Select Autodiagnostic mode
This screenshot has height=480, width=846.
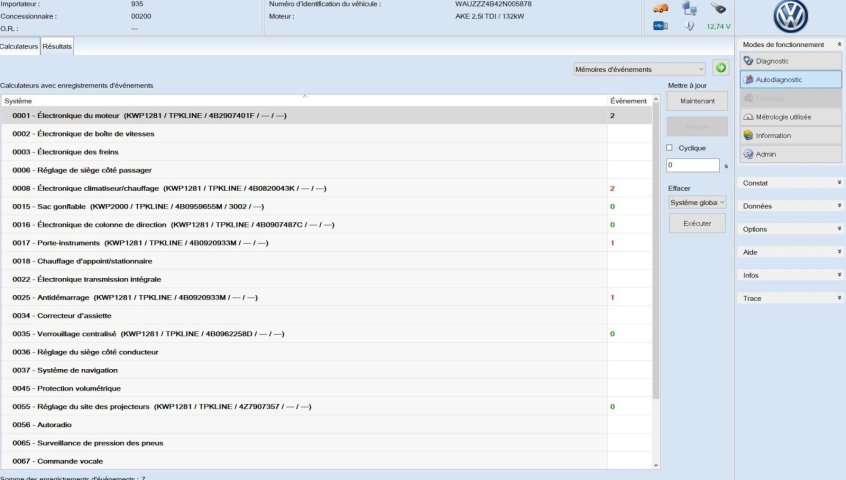pos(790,79)
